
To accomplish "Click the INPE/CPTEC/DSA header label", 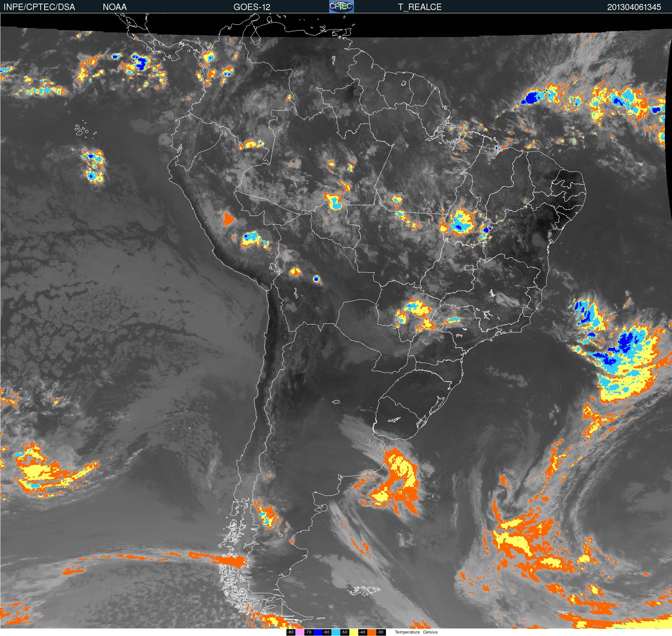I will click(39, 7).
